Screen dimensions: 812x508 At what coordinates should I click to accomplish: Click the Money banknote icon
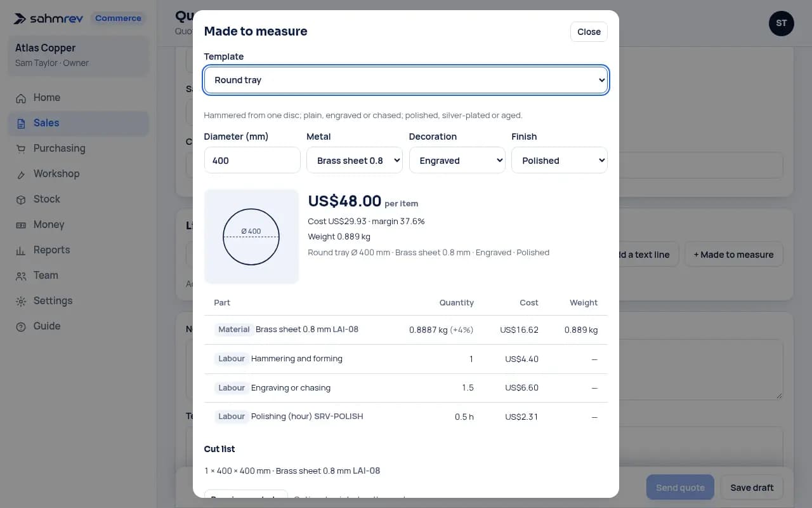(x=21, y=225)
